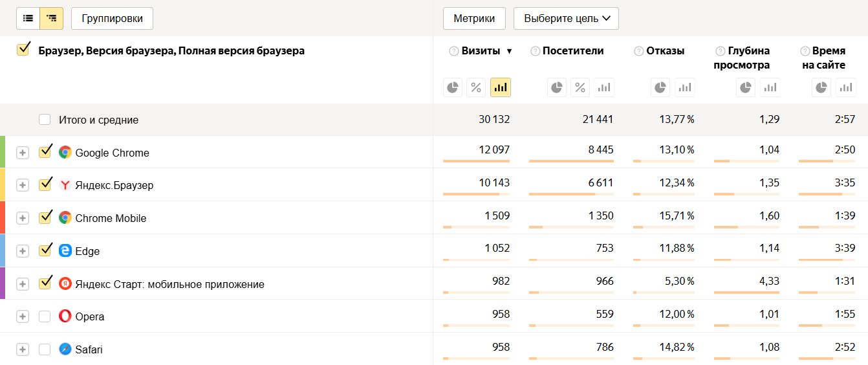
Task: Show pie chart for Отказы column
Action: 660,87
